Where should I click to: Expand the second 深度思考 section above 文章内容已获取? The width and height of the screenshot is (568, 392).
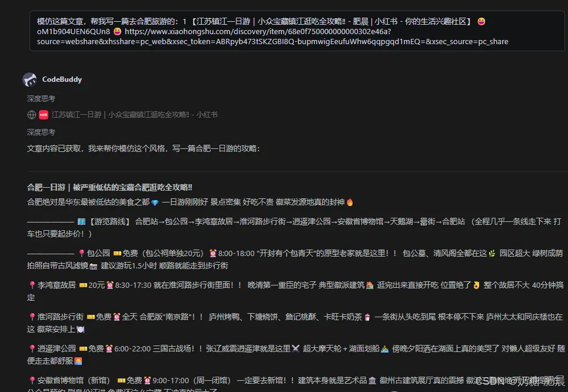click(41, 132)
